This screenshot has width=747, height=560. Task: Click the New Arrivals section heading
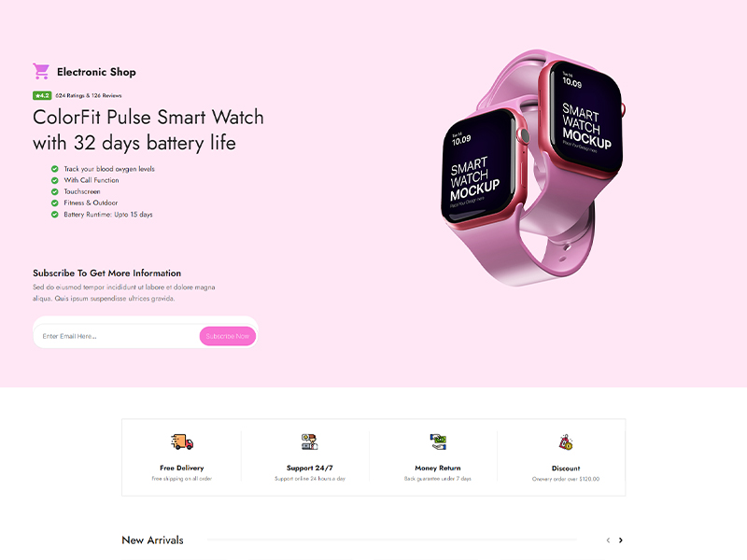click(152, 540)
